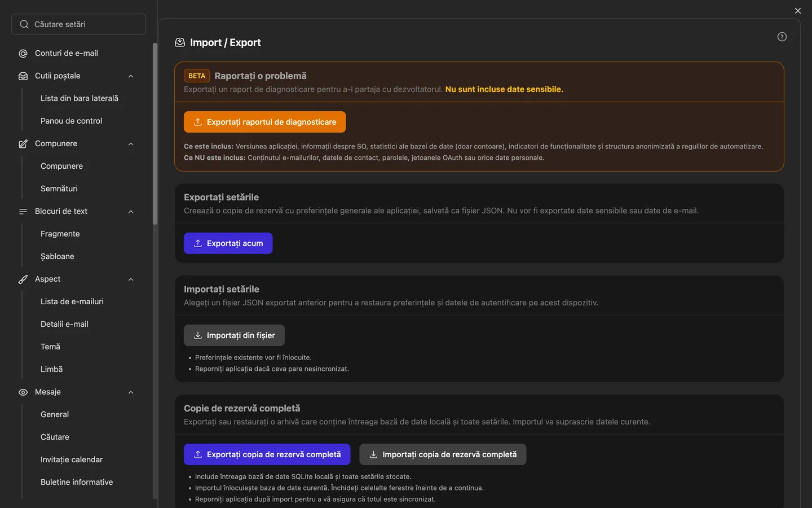Click the Cutii poștale inbox icon
812x508 pixels.
click(x=23, y=76)
